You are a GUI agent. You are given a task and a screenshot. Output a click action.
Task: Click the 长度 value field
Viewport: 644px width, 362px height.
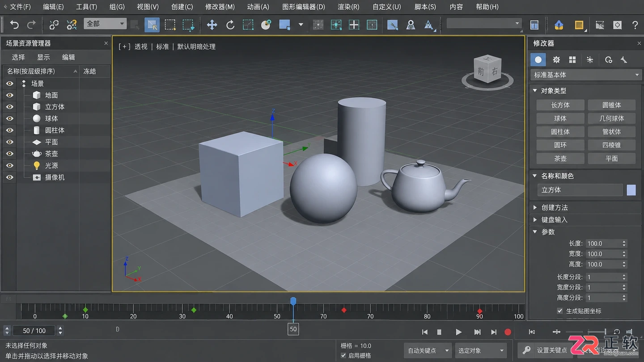point(603,244)
